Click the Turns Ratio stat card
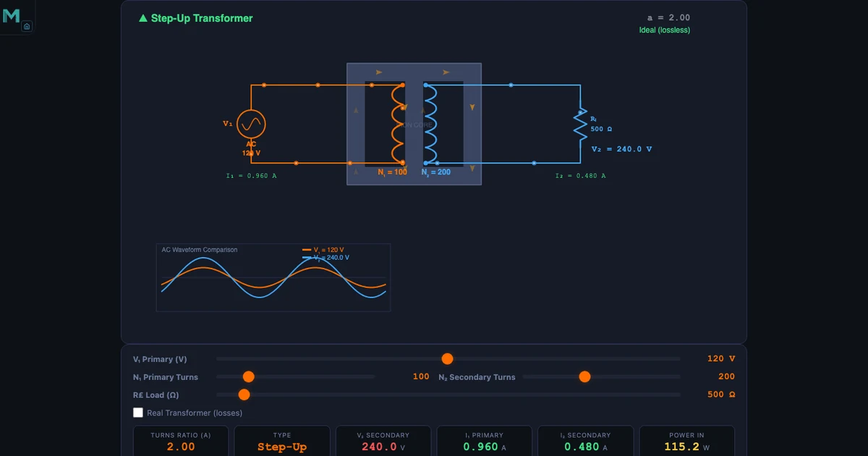This screenshot has height=456, width=868. (181, 441)
